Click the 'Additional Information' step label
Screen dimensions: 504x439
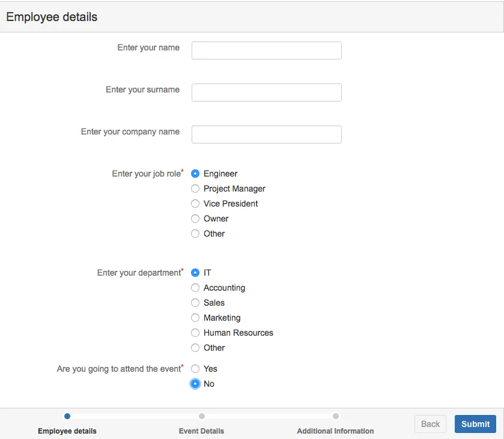335,431
